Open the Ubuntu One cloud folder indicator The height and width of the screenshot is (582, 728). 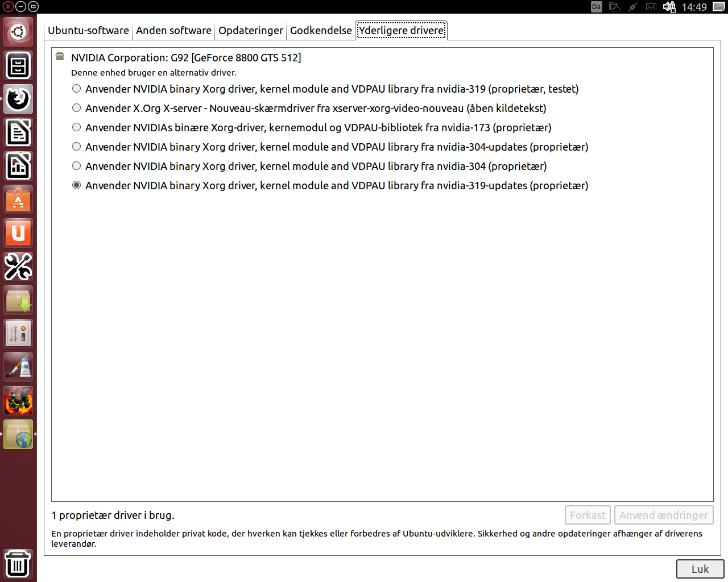(x=614, y=7)
